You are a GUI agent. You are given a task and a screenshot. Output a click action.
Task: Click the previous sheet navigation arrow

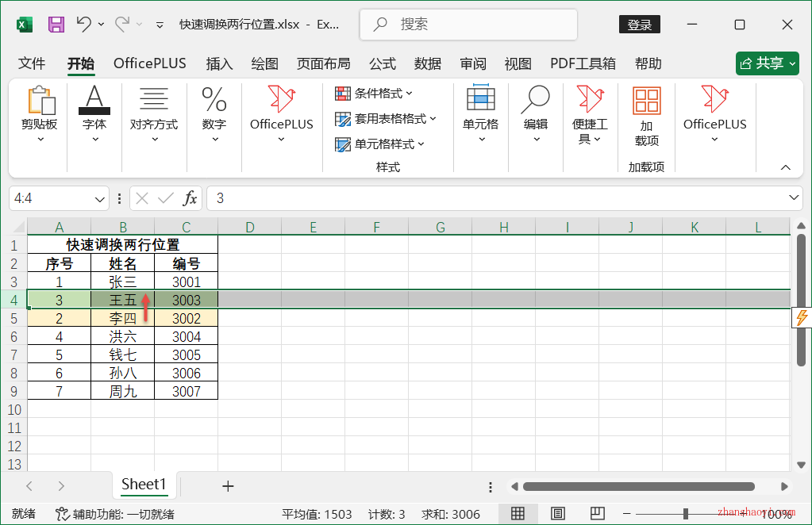coord(29,486)
